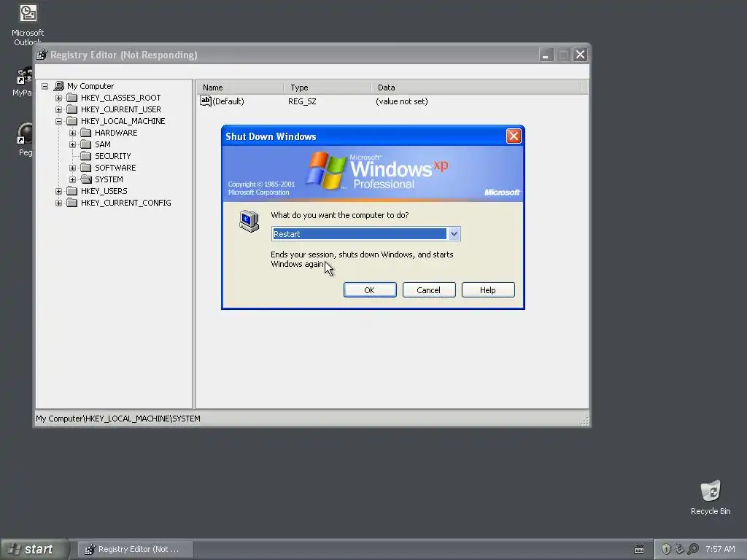
Task: Click the Registry Editor taskbar button
Action: click(x=135, y=550)
